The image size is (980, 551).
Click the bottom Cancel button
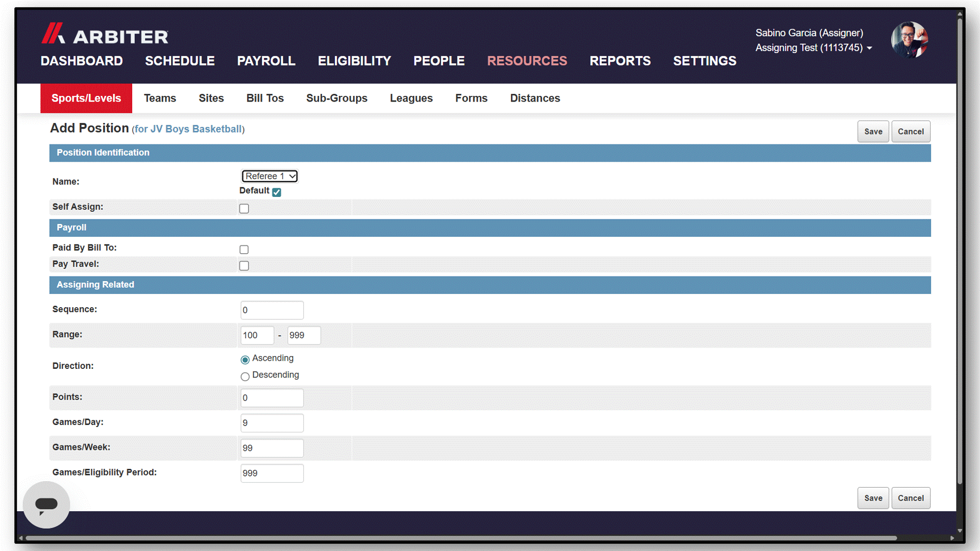(911, 498)
